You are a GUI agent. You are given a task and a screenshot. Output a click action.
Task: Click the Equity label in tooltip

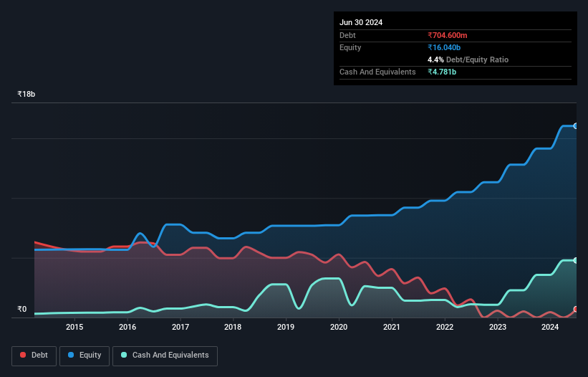click(350, 47)
